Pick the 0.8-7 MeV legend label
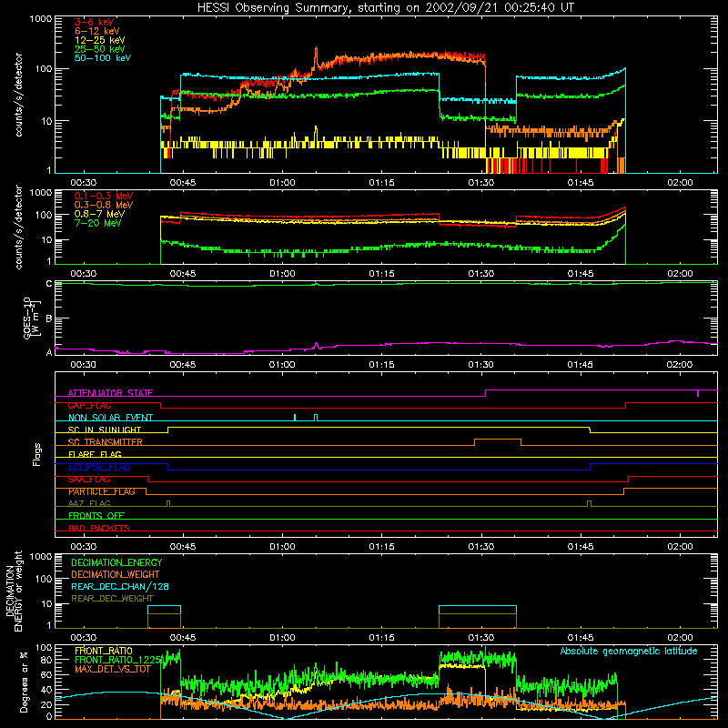 (99, 214)
